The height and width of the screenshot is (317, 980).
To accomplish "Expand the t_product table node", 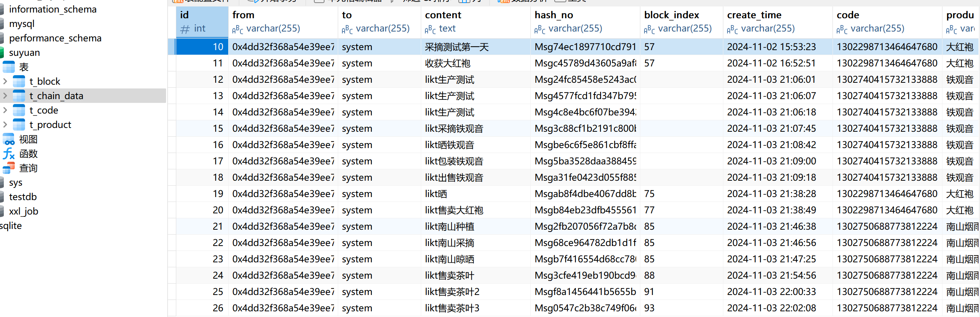I will click(x=5, y=125).
